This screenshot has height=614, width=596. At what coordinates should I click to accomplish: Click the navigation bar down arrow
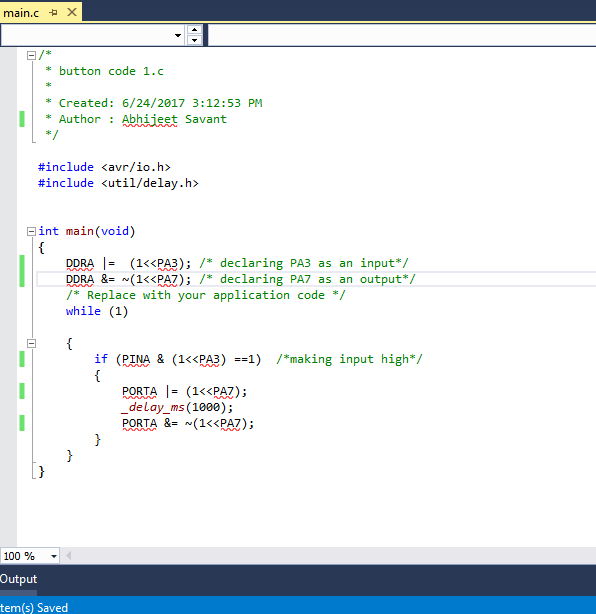tap(194, 40)
